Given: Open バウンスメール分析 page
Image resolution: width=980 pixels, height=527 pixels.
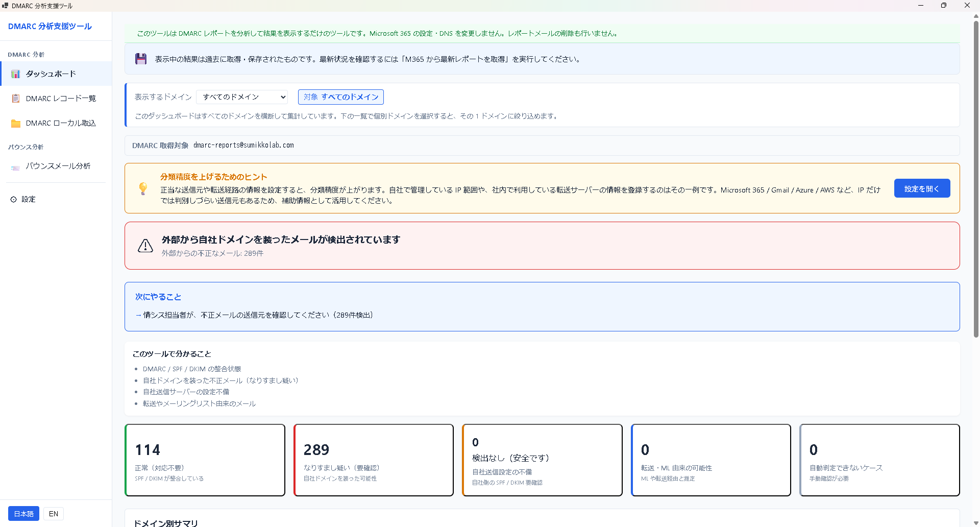Looking at the screenshot, I should click(56, 166).
